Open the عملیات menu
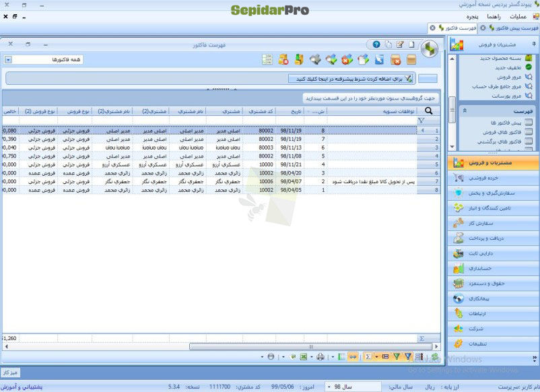 [x=518, y=16]
